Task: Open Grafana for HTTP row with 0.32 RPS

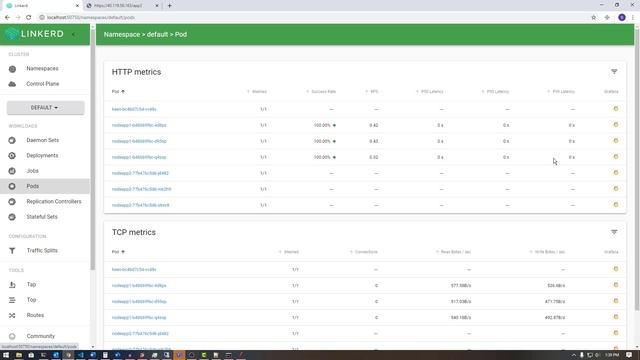Action: point(616,157)
